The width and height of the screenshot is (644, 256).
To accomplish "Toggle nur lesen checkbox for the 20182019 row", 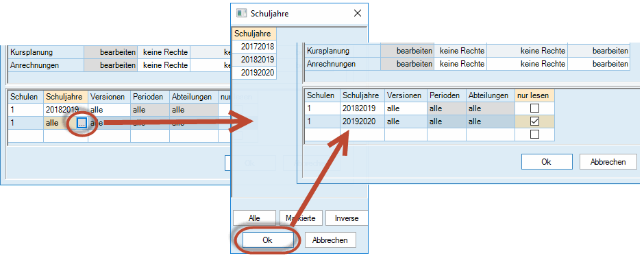I will (x=534, y=108).
